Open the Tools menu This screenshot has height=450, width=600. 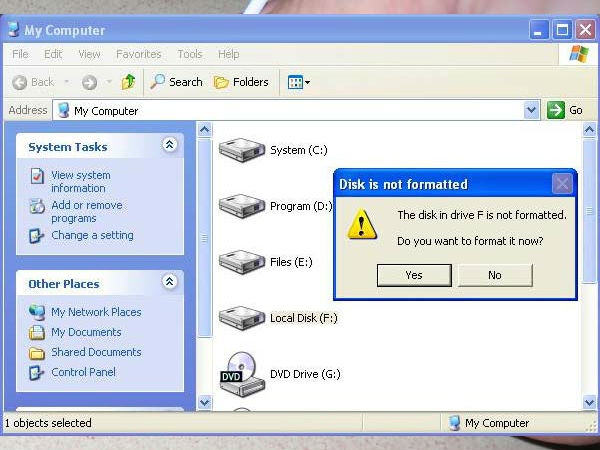(190, 54)
